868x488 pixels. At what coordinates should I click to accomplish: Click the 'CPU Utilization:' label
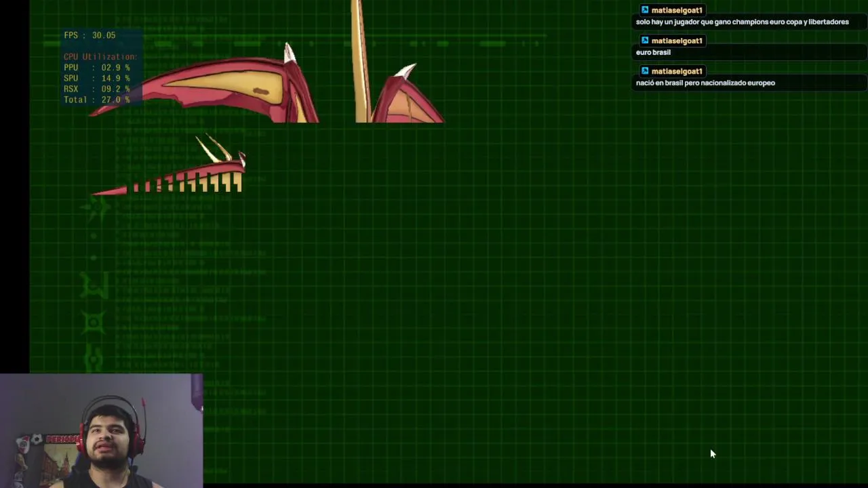(100, 57)
